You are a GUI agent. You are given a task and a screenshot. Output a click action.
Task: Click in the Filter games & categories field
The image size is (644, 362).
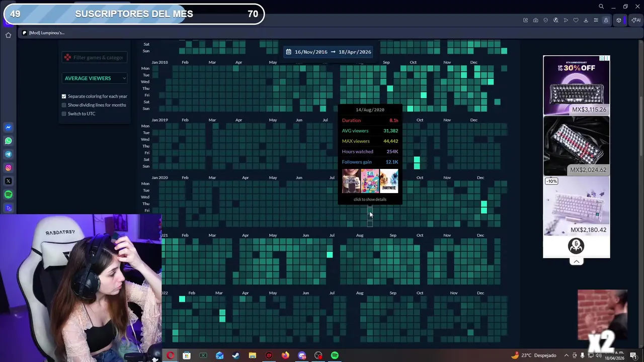pos(95,57)
